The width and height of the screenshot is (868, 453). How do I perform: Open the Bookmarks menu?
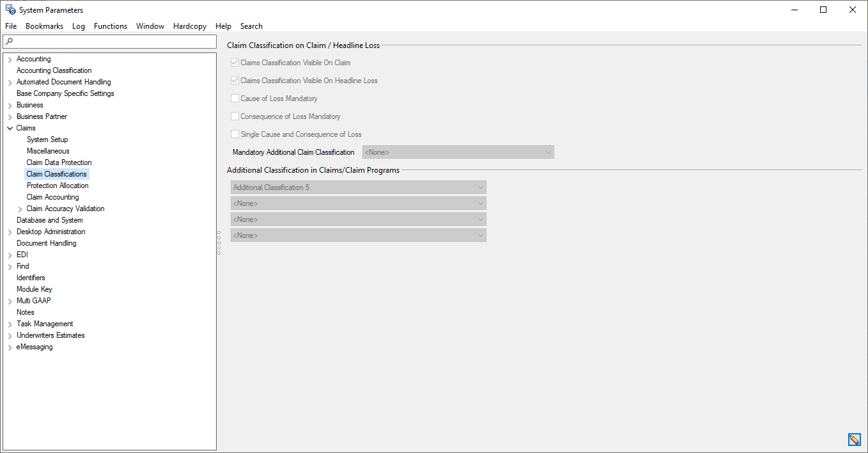tap(44, 26)
